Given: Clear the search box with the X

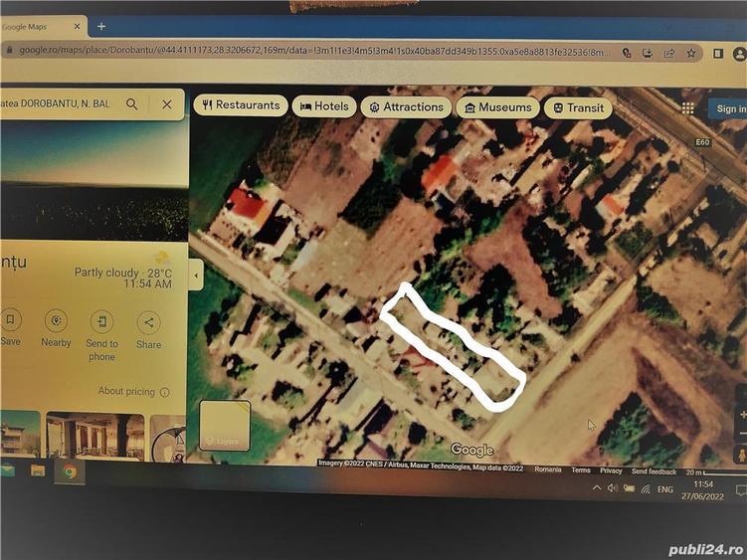Looking at the screenshot, I should coord(167,103).
